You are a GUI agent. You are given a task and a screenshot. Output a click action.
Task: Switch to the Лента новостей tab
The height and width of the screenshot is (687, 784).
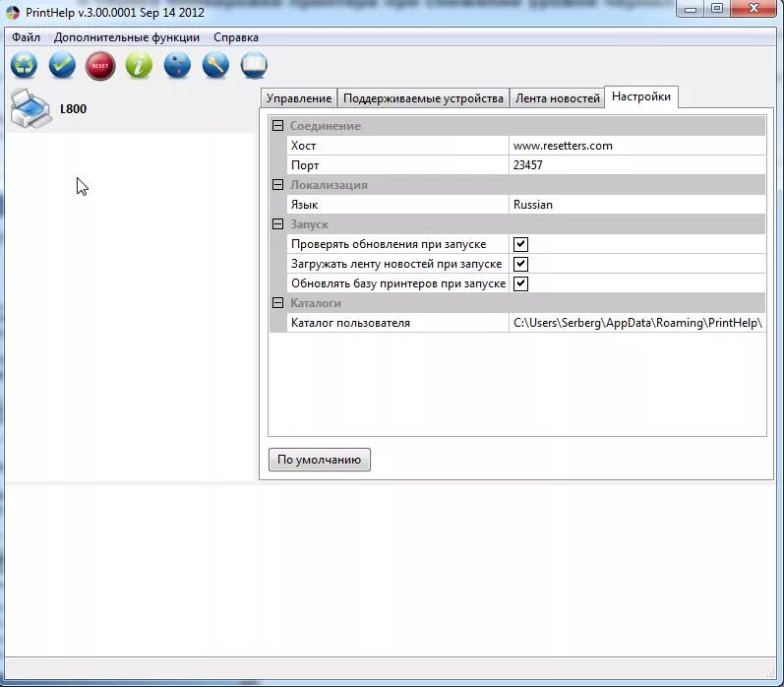click(x=558, y=98)
